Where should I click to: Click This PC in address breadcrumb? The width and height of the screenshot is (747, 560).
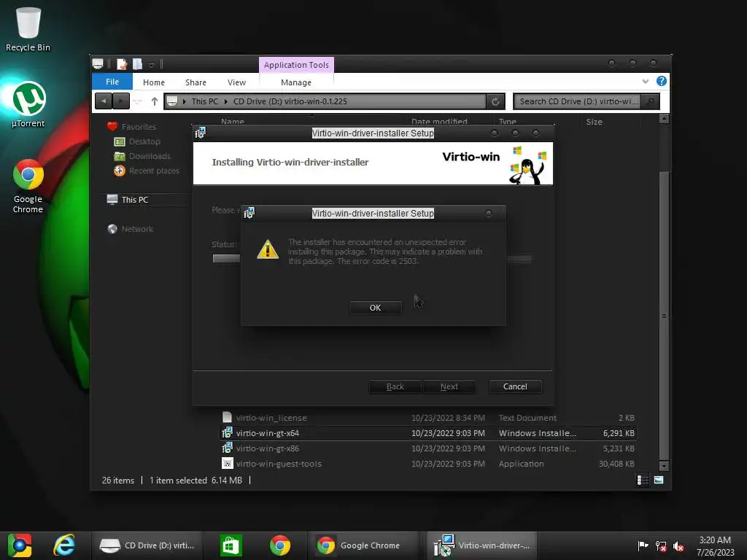[204, 101]
